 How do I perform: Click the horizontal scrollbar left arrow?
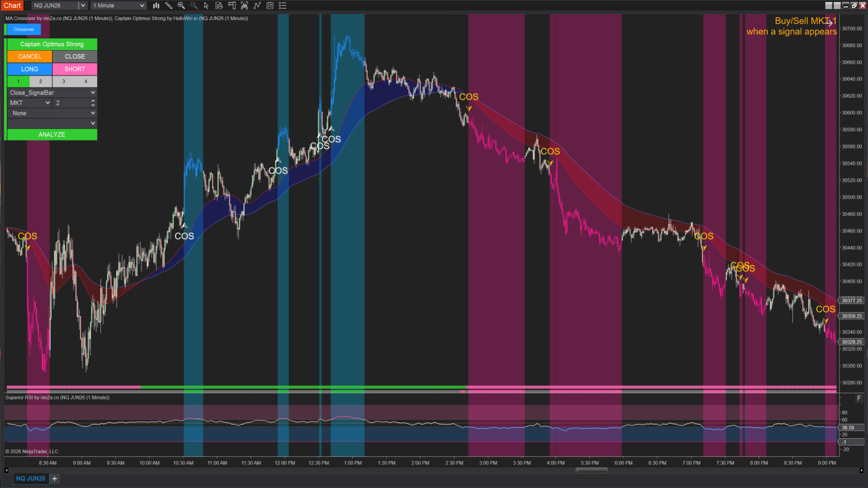tap(6, 470)
